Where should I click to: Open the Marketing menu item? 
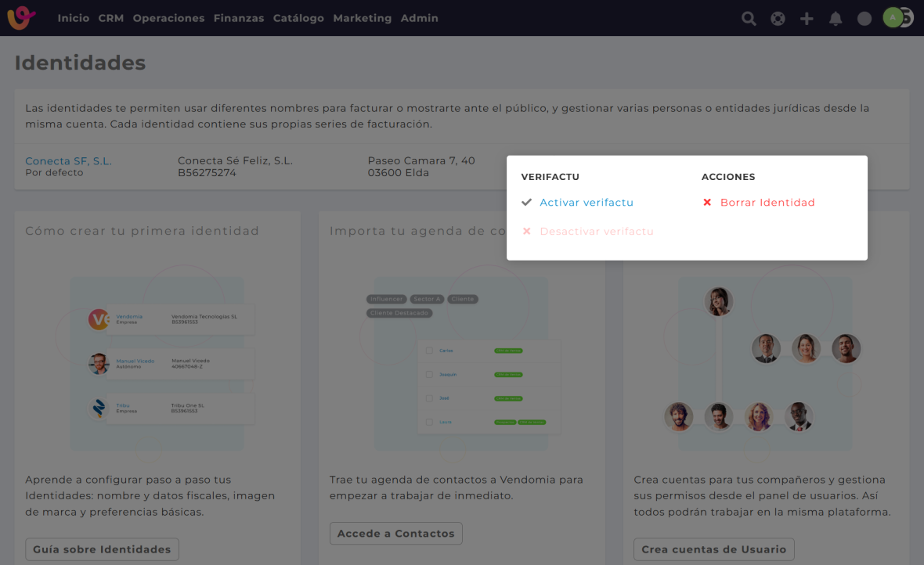362,18
